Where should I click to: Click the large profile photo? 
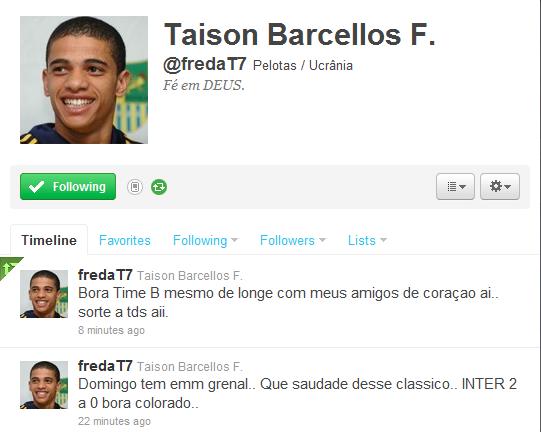[x=84, y=80]
